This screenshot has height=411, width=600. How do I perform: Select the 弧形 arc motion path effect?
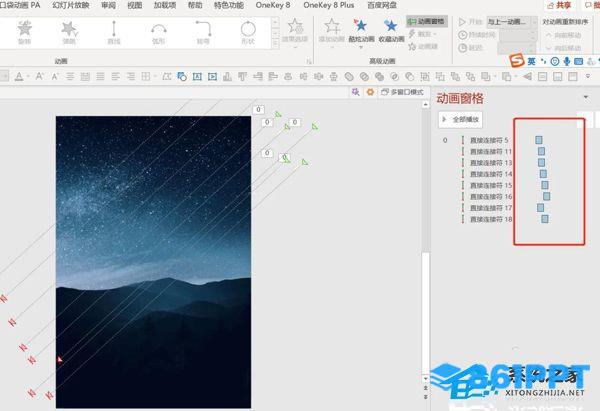[158, 32]
